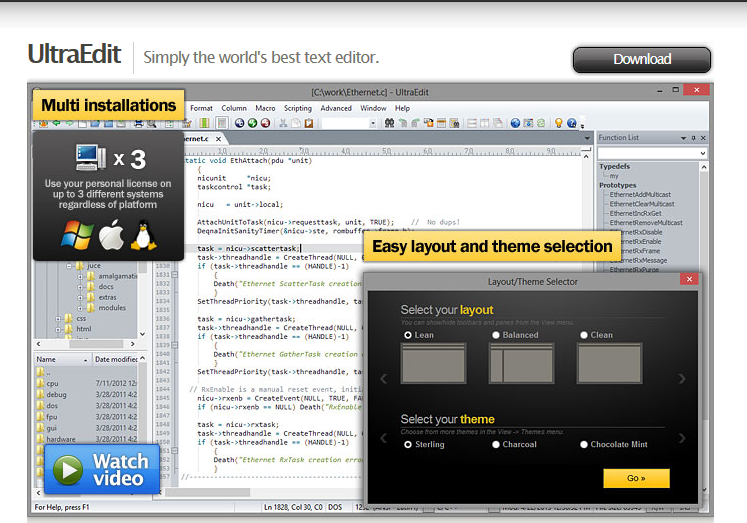This screenshot has height=523, width=747.
Task: Expand the modules folder node
Action: pos(80,308)
